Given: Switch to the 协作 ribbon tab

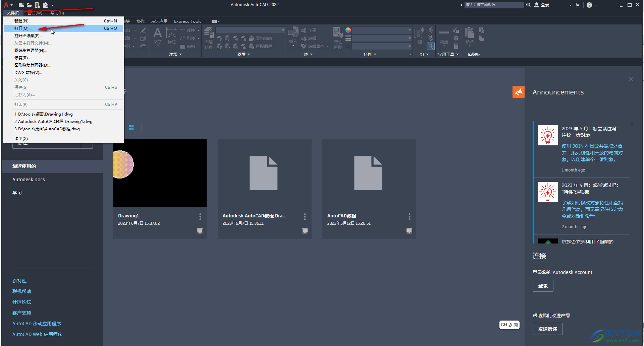Looking at the screenshot, I should point(141,21).
